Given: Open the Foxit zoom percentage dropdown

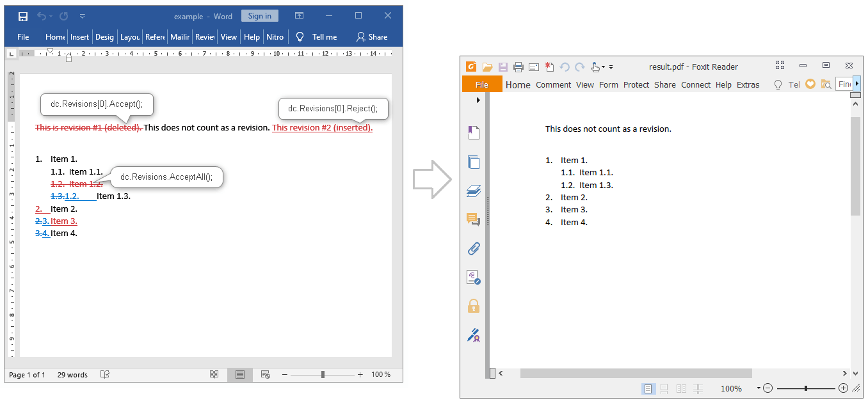Looking at the screenshot, I should [x=759, y=388].
